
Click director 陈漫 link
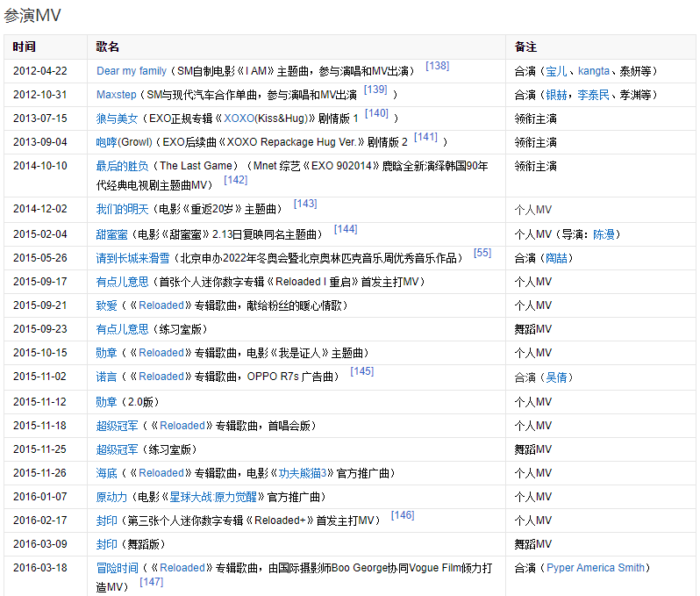(604, 234)
